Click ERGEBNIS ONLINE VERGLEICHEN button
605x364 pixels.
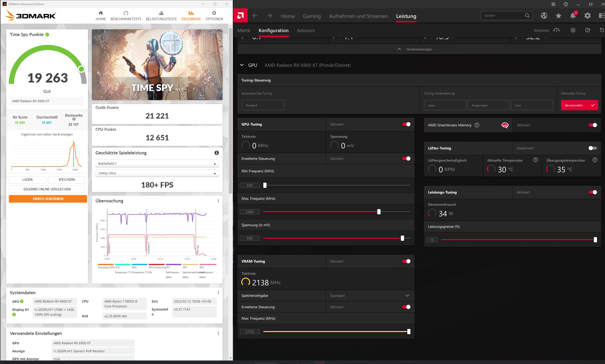tap(47, 189)
